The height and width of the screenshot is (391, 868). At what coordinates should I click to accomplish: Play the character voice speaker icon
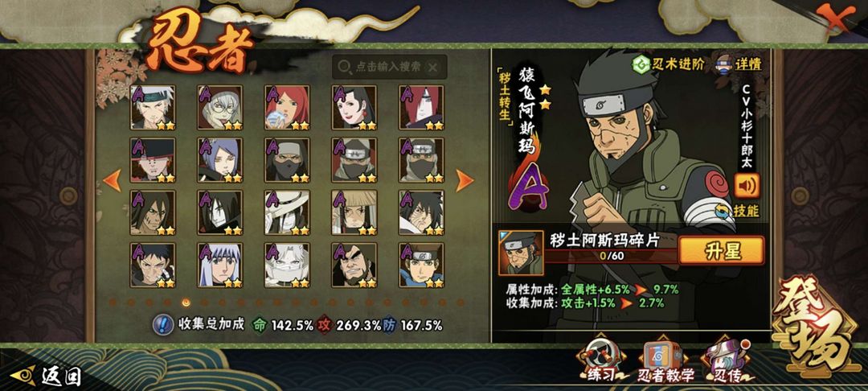tap(747, 186)
